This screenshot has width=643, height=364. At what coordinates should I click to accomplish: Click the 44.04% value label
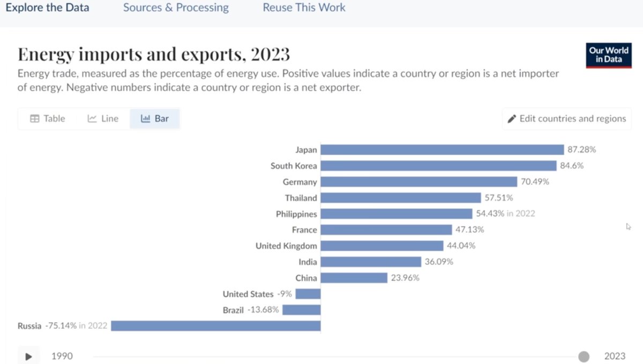[x=461, y=246]
